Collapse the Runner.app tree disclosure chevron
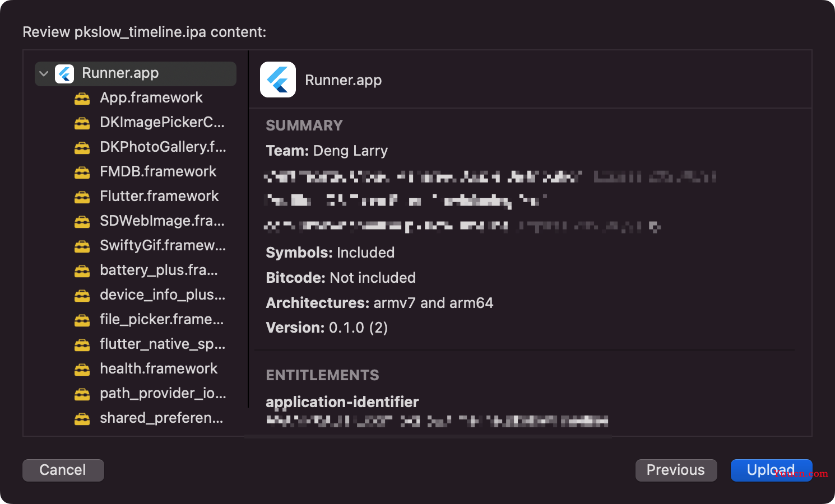The height and width of the screenshot is (504, 835). click(x=44, y=74)
